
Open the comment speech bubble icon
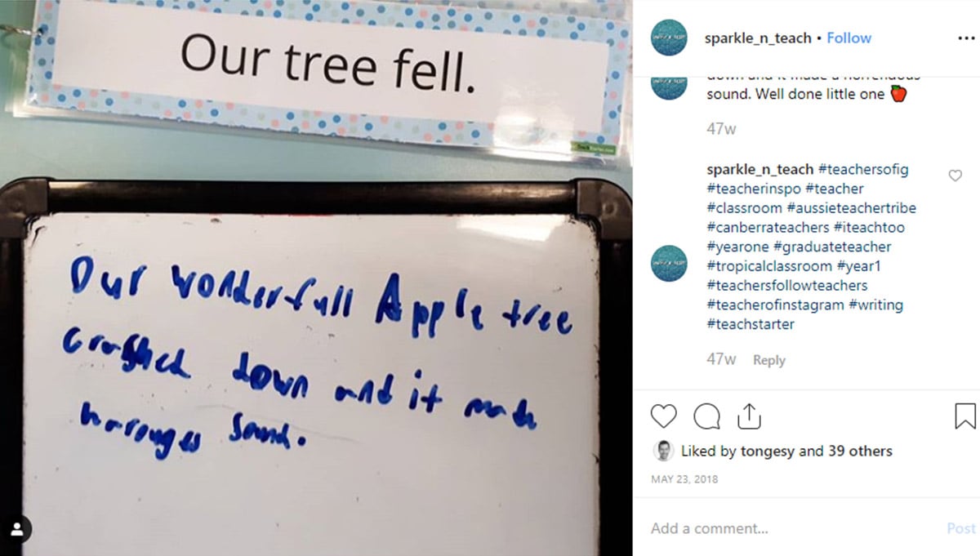[x=706, y=416]
